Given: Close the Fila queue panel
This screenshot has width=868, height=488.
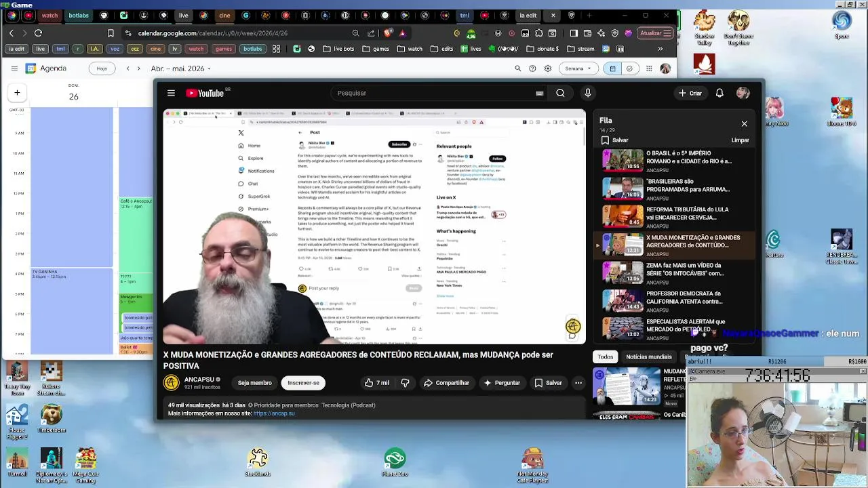Looking at the screenshot, I should point(744,124).
